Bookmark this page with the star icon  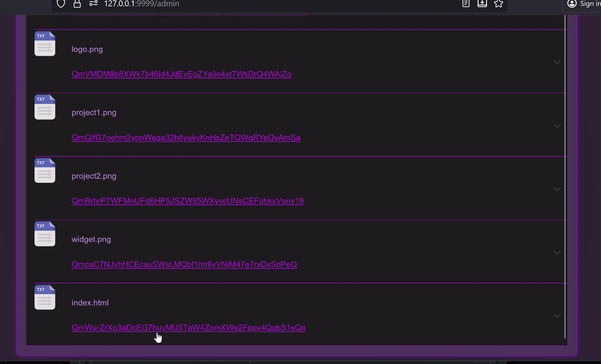point(498,4)
